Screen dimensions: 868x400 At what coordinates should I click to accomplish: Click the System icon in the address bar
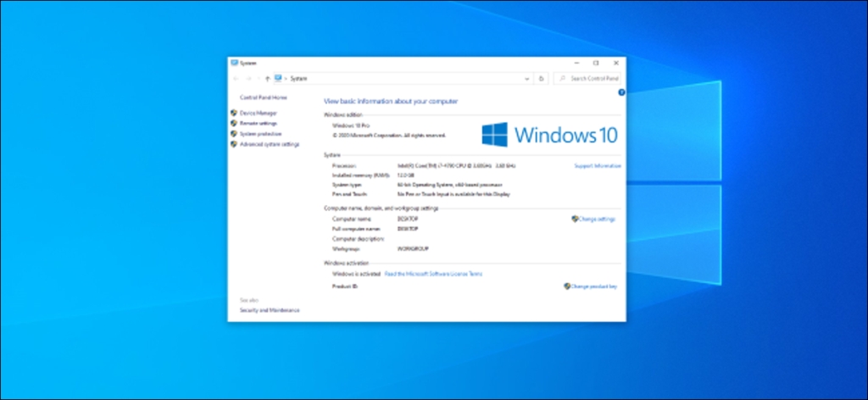(278, 79)
